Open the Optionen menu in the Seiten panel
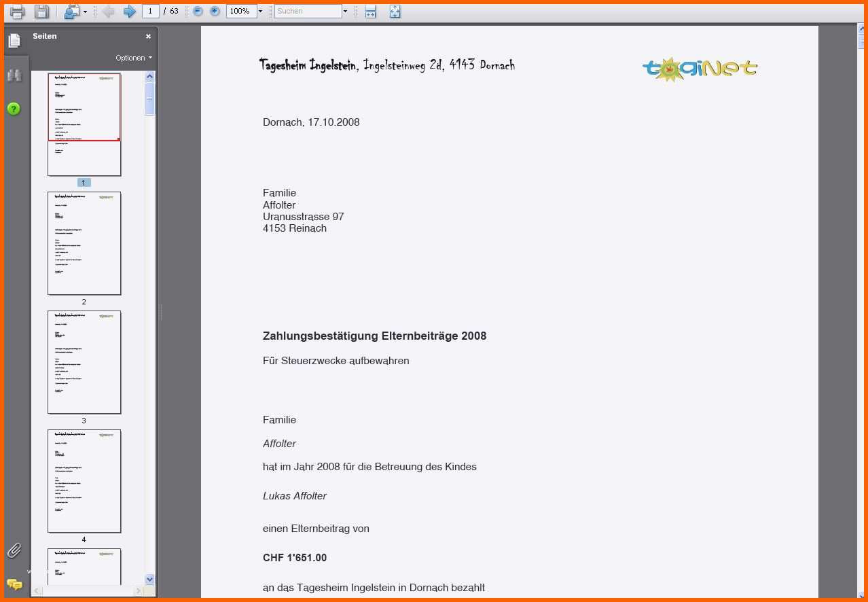Viewport: 868px width, 602px height. tap(134, 58)
